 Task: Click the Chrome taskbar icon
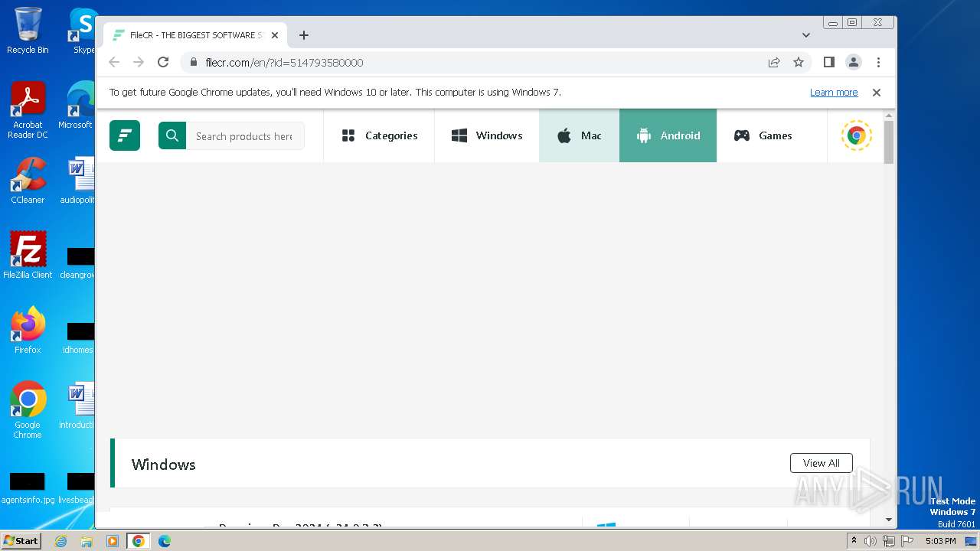tap(139, 541)
